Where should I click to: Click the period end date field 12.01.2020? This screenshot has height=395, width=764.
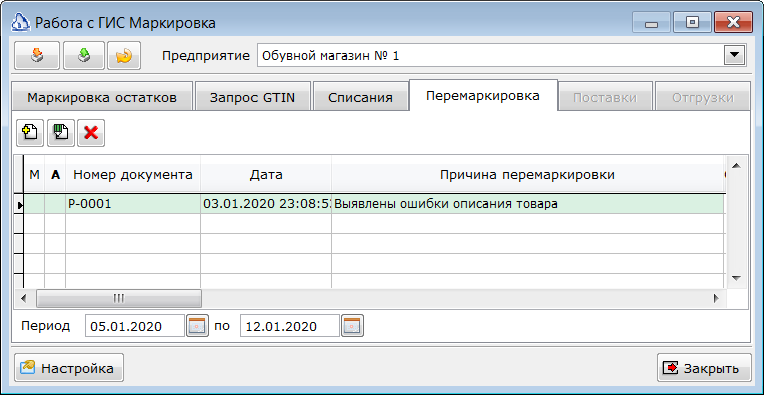coord(290,326)
